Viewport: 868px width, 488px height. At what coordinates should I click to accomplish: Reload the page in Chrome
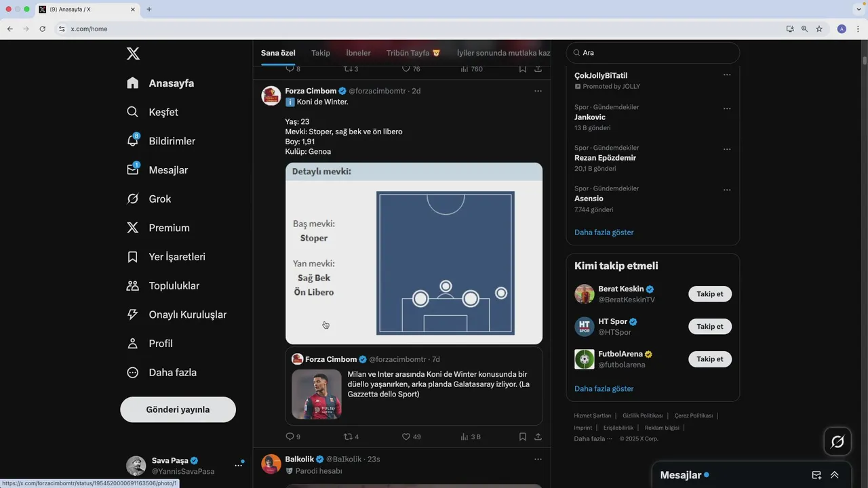click(42, 29)
